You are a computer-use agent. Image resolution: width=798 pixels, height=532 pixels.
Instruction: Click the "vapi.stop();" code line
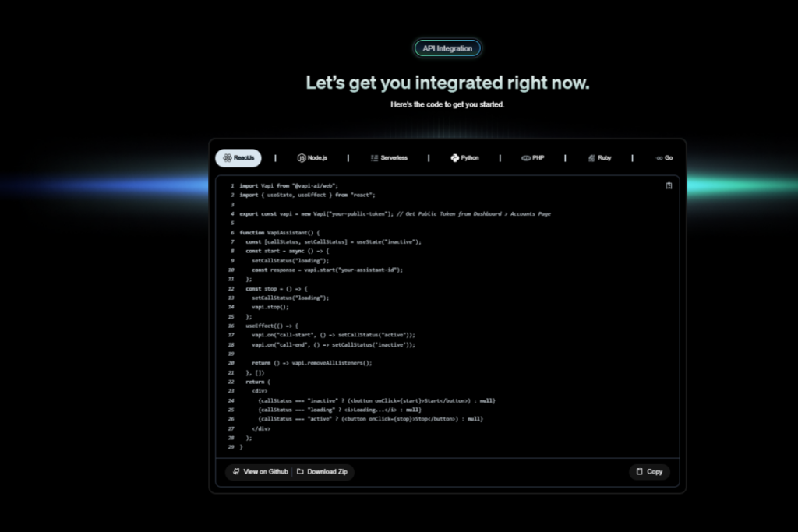(x=270, y=307)
